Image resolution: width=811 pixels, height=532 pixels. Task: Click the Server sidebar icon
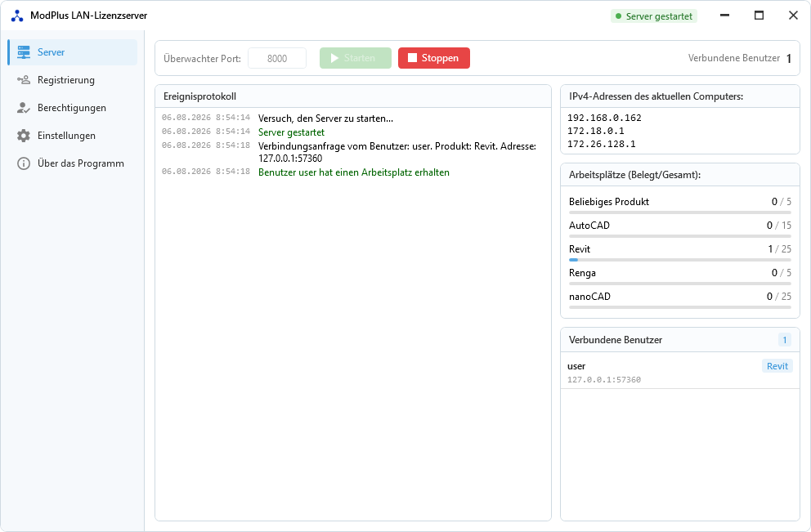pos(23,52)
